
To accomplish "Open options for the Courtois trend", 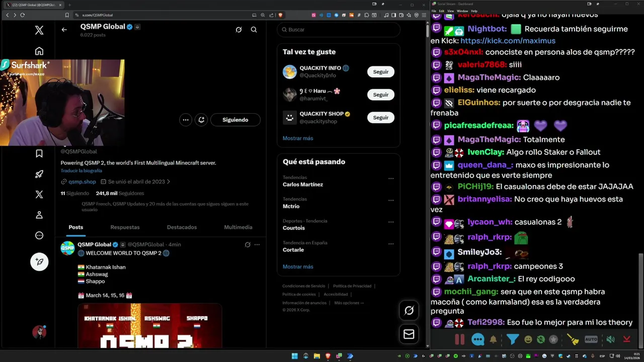I will pyautogui.click(x=391, y=222).
